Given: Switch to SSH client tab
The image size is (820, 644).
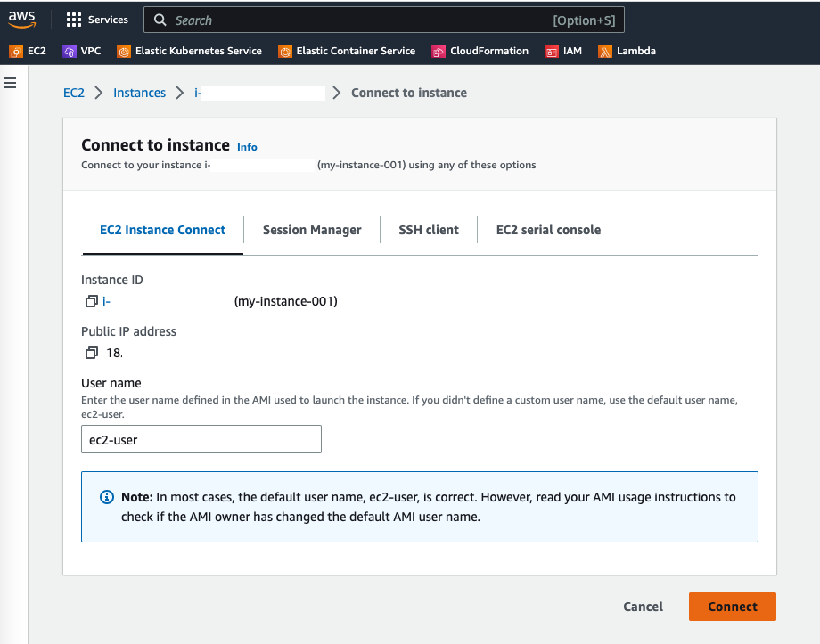Looking at the screenshot, I should [x=429, y=230].
